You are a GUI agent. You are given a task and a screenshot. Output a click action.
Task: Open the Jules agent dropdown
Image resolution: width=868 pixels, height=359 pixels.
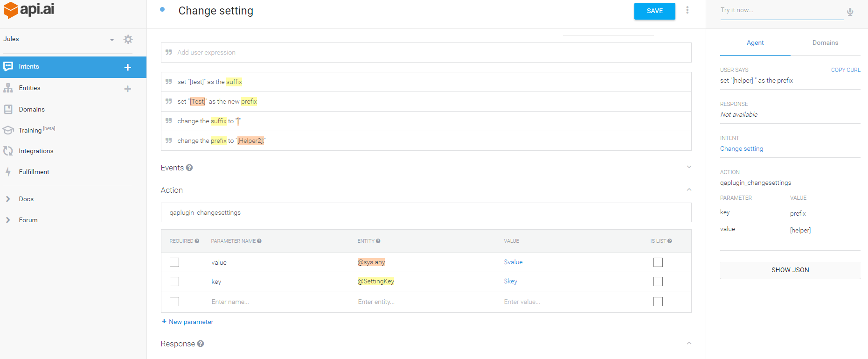112,40
